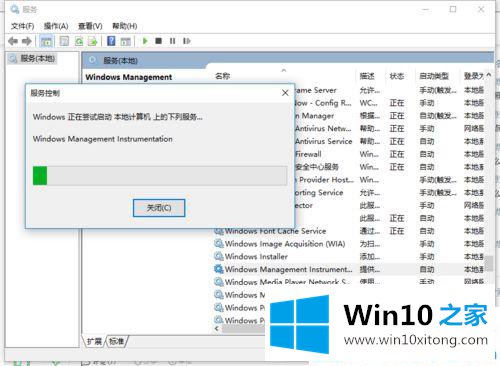The height and width of the screenshot is (366, 500).
Task: Sort by the 描述 column header
Action: click(367, 76)
